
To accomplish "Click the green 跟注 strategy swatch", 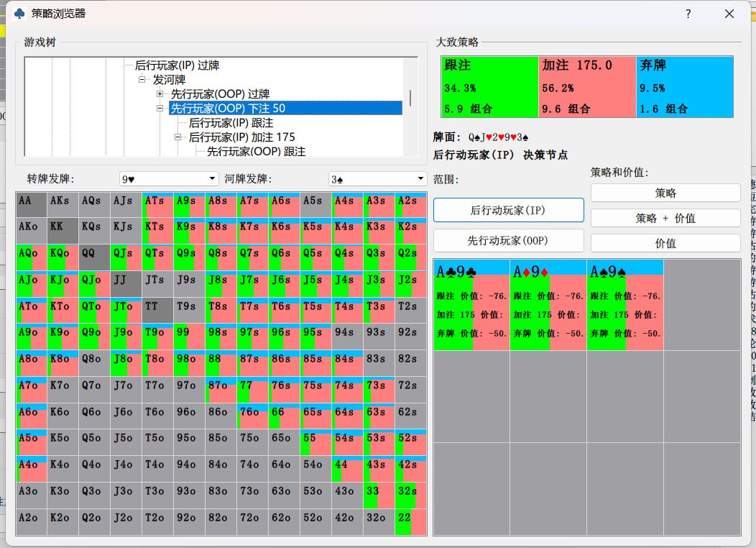I will (x=489, y=87).
